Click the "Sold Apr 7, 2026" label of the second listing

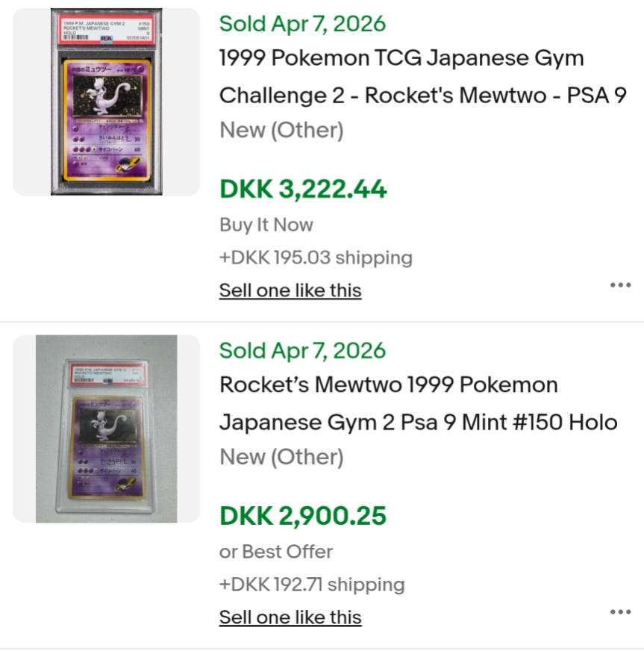[x=302, y=351]
